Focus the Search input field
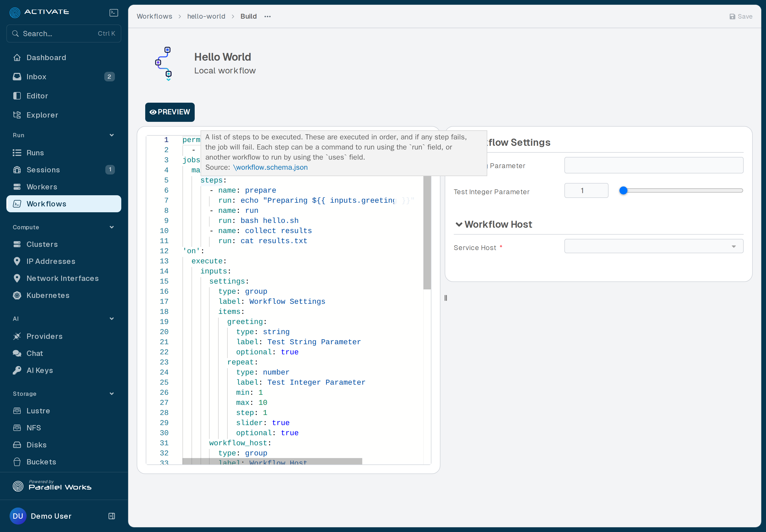766x532 pixels. [64, 33]
